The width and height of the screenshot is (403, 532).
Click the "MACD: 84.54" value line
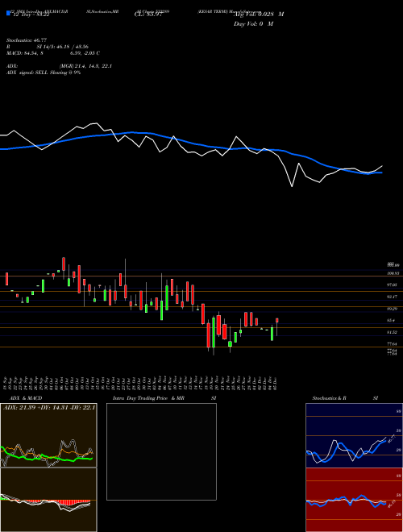tap(53, 53)
